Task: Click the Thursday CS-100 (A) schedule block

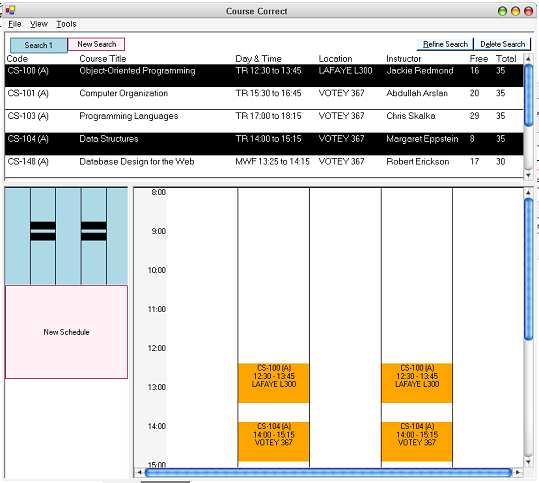Action: [417, 383]
